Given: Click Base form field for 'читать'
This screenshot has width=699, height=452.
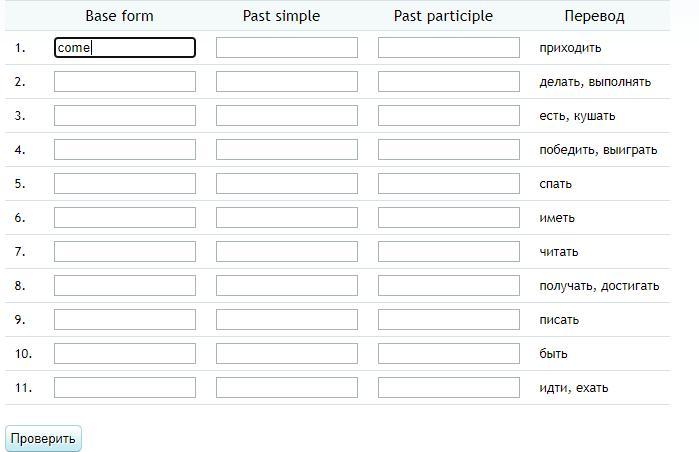Looking at the screenshot, I should click(x=125, y=252).
